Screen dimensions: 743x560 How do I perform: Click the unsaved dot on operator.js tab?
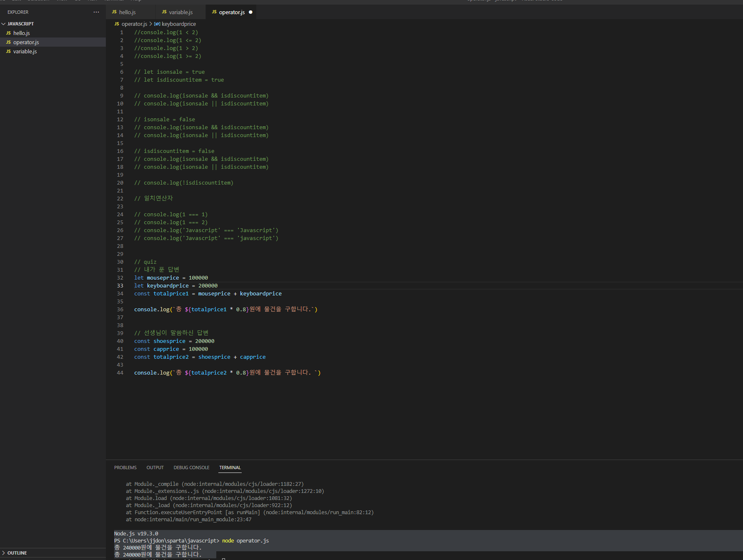coord(250,12)
